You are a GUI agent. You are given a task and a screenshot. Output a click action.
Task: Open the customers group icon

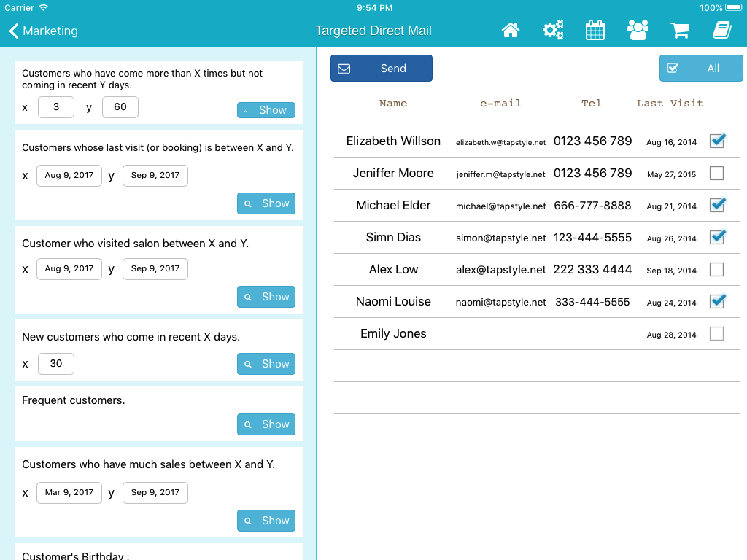click(x=638, y=31)
